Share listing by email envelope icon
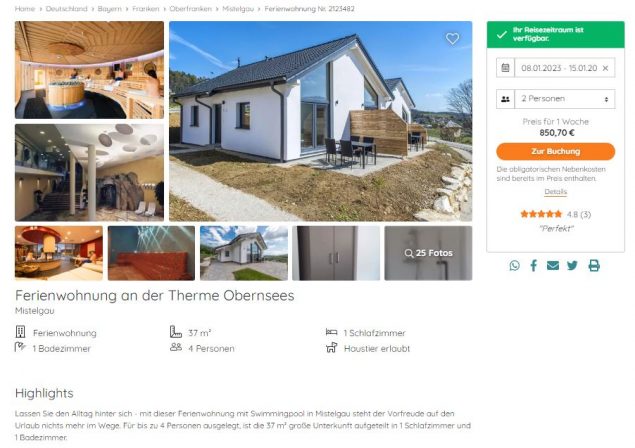635x448 pixels. (x=553, y=266)
